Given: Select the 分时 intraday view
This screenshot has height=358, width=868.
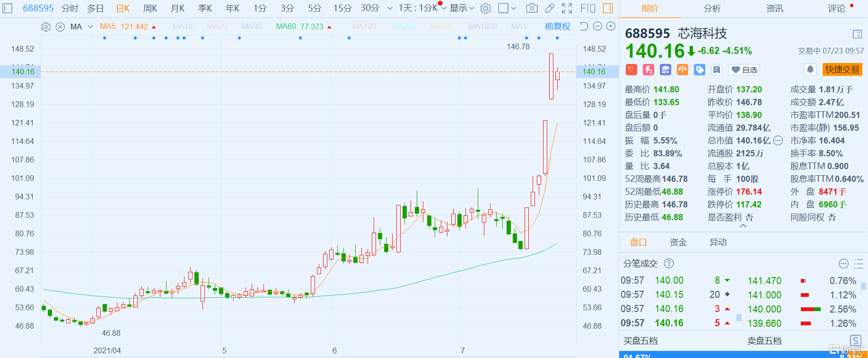Looking at the screenshot, I should [x=70, y=8].
